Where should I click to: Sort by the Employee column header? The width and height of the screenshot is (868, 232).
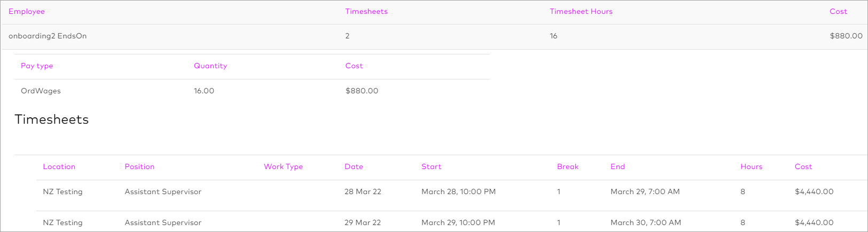pyautogui.click(x=27, y=12)
